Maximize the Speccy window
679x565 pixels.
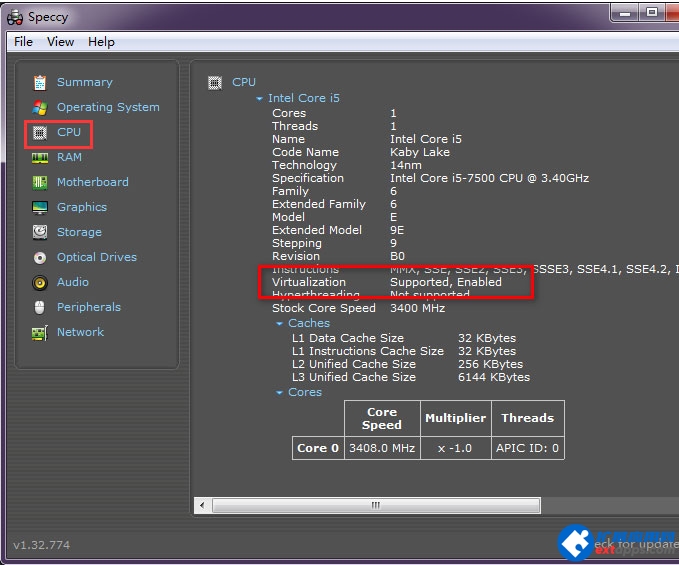tap(652, 12)
